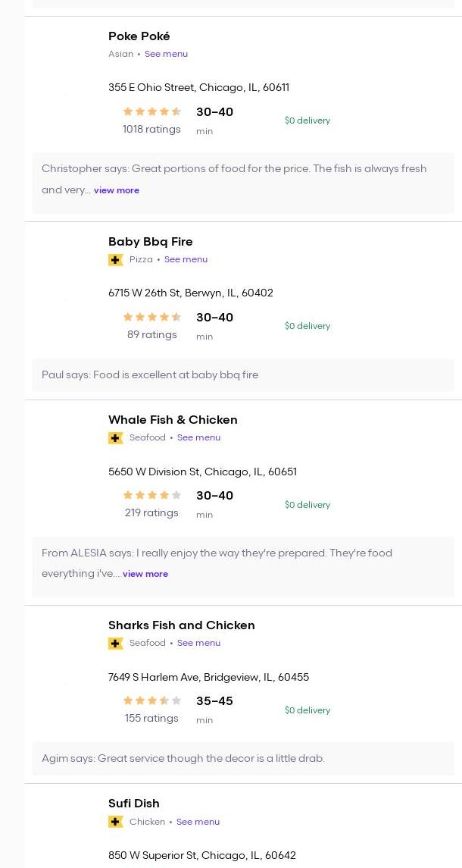Click the plus badge beside Baby Bbq Fire's Pizza
The image size is (462, 868).
(x=116, y=260)
